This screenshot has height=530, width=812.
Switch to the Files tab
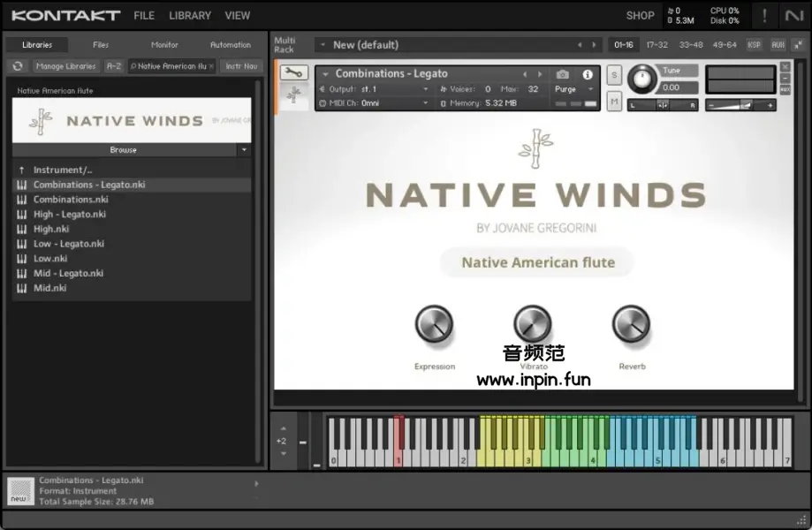(x=101, y=45)
